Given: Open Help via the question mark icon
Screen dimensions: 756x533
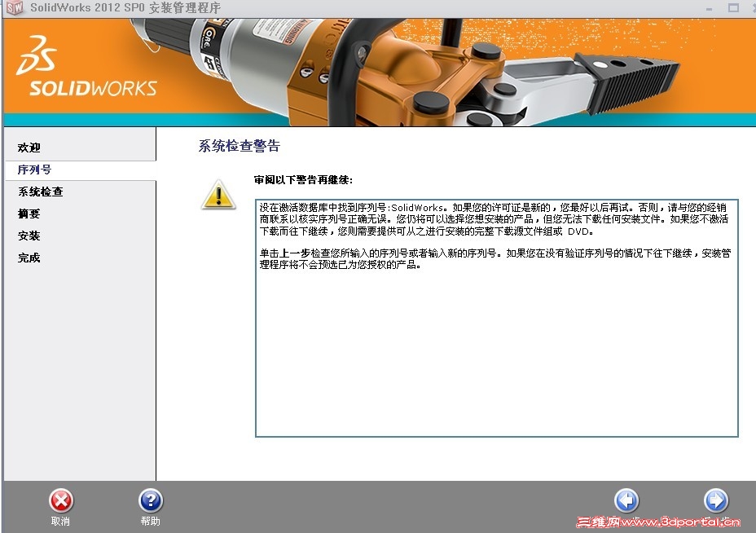Looking at the screenshot, I should click(x=151, y=500).
